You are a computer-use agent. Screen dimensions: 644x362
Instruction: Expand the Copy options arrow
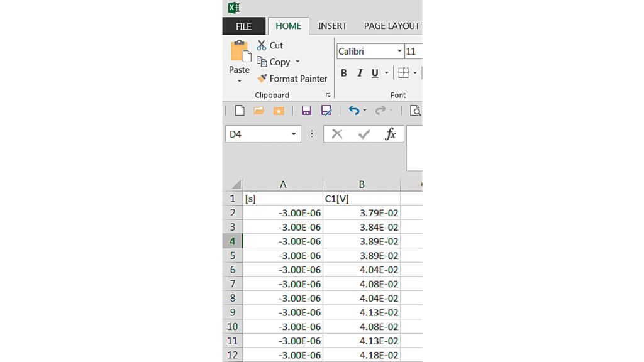297,62
